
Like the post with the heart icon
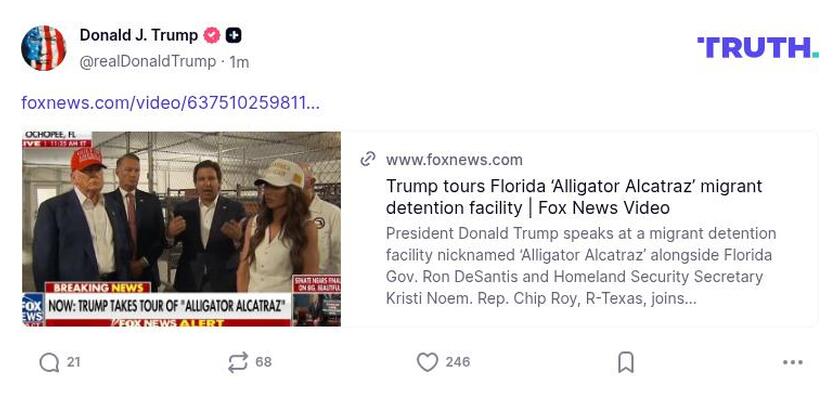pos(427,362)
